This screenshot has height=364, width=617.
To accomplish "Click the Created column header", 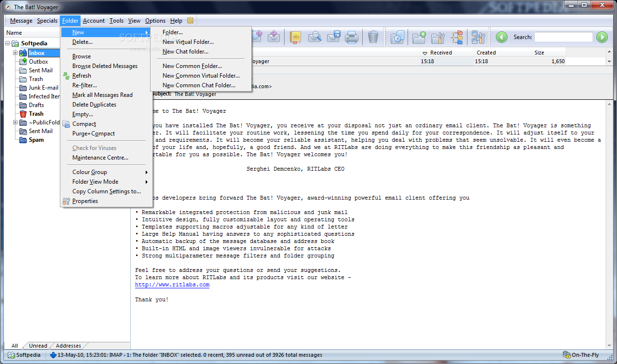I will tap(502, 53).
